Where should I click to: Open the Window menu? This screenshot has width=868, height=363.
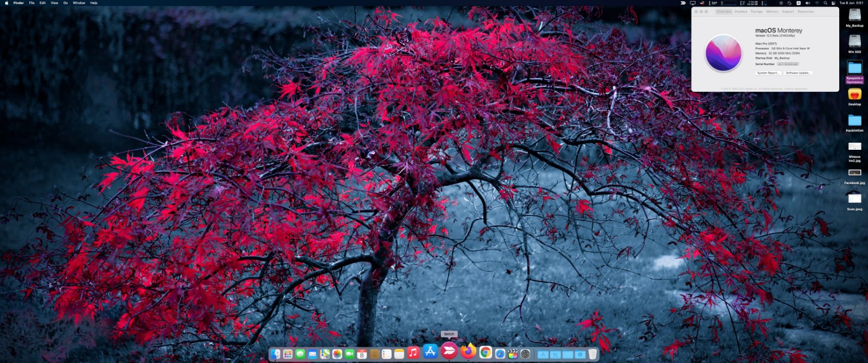[x=79, y=3]
